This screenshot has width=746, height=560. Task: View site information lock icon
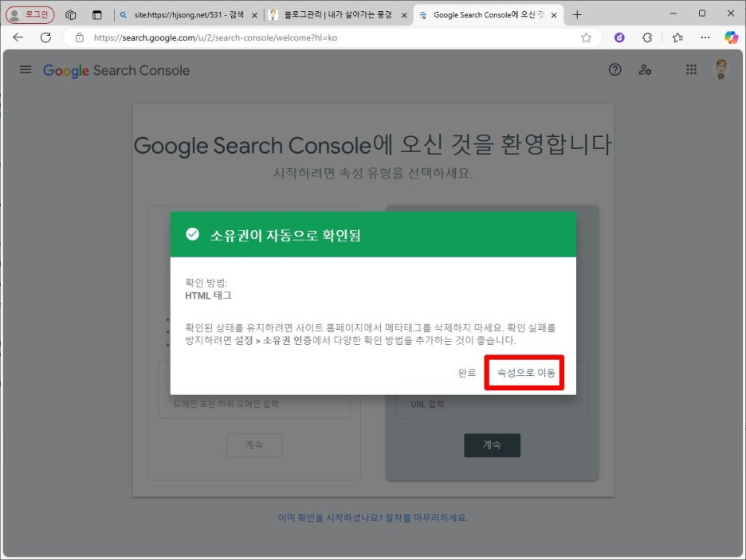(x=80, y=37)
